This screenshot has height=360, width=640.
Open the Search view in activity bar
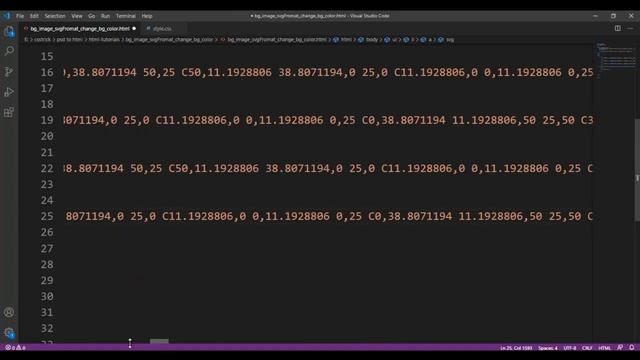9,51
